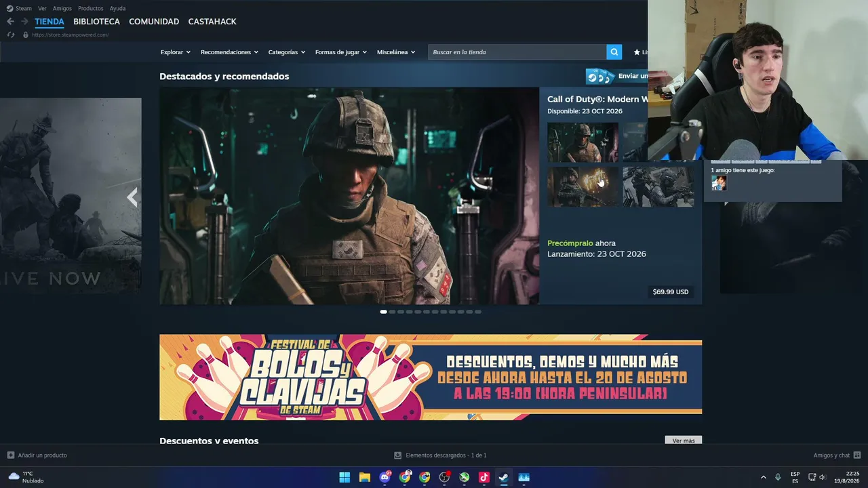Click the microphone tray icon
This screenshot has width=868, height=488.
pyautogui.click(x=778, y=477)
